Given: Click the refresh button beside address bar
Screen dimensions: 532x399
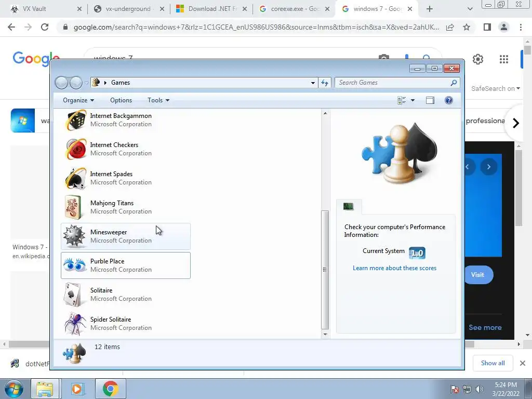Looking at the screenshot, I should (x=325, y=83).
